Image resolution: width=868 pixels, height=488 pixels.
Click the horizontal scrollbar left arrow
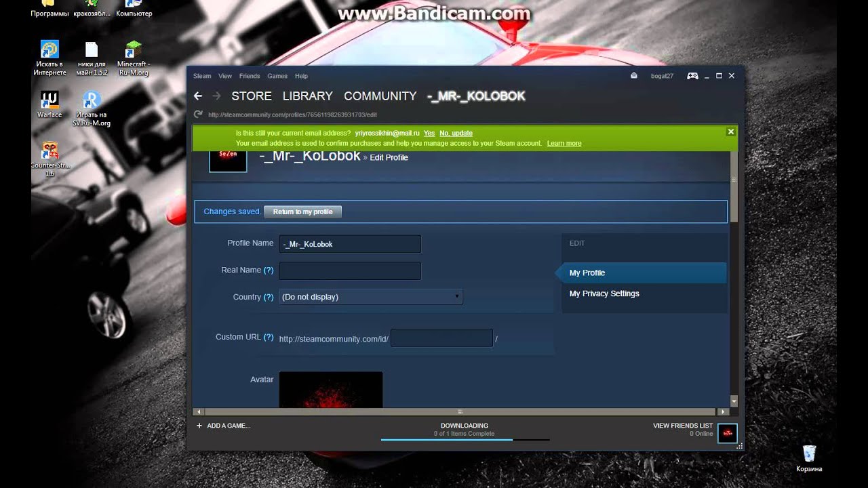pos(199,411)
